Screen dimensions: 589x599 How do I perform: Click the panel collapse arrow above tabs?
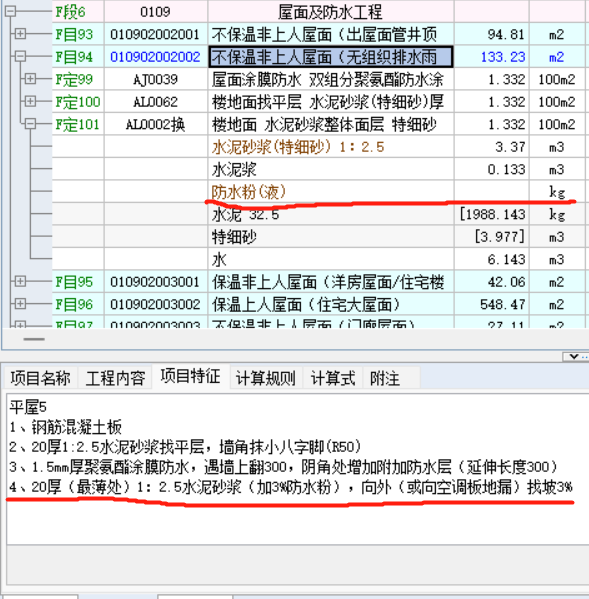tap(574, 356)
